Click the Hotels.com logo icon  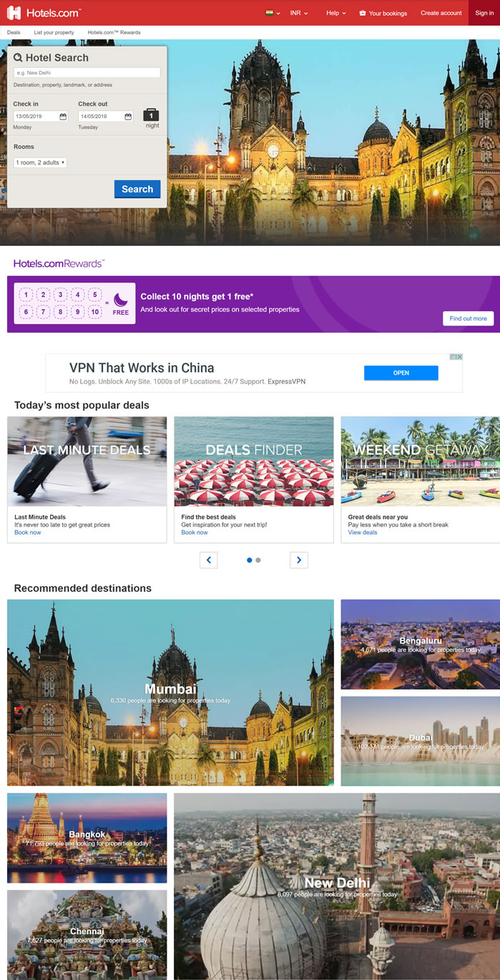(14, 13)
